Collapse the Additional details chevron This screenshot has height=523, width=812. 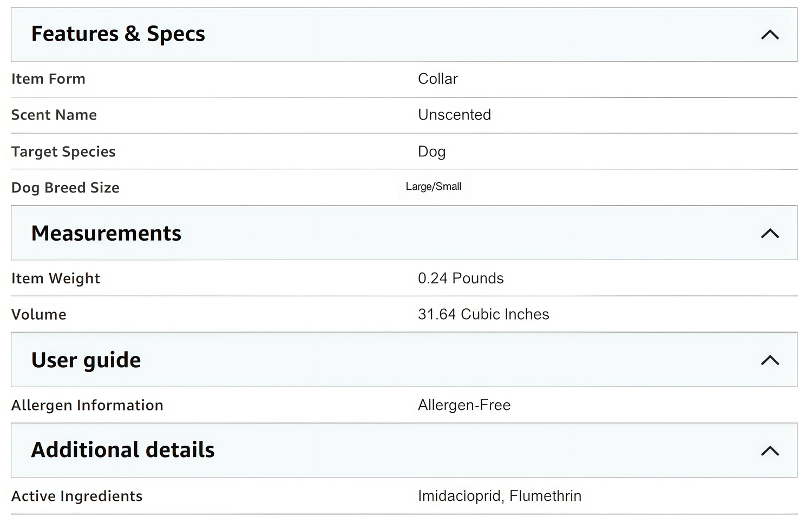[x=769, y=451]
